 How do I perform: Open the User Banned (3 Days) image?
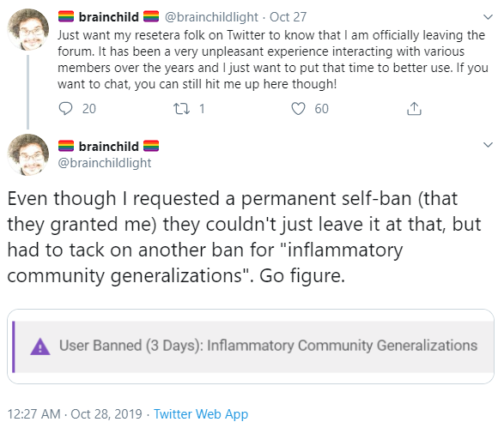(251, 347)
